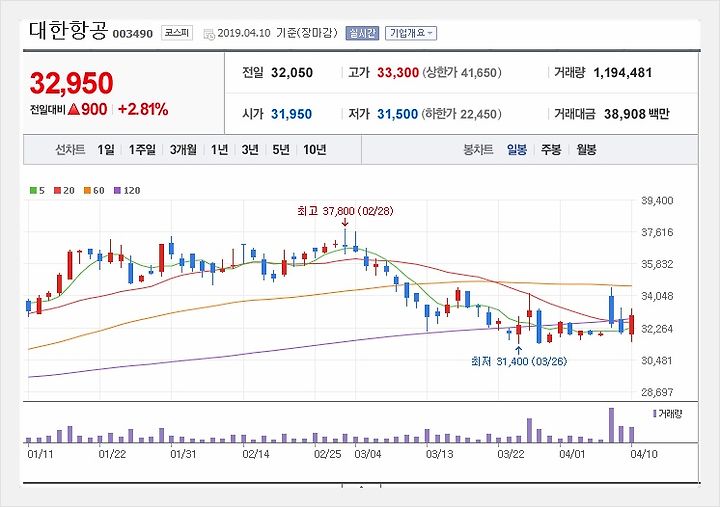
Task: Click the green 5-day moving average swatch
Action: [x=34, y=191]
